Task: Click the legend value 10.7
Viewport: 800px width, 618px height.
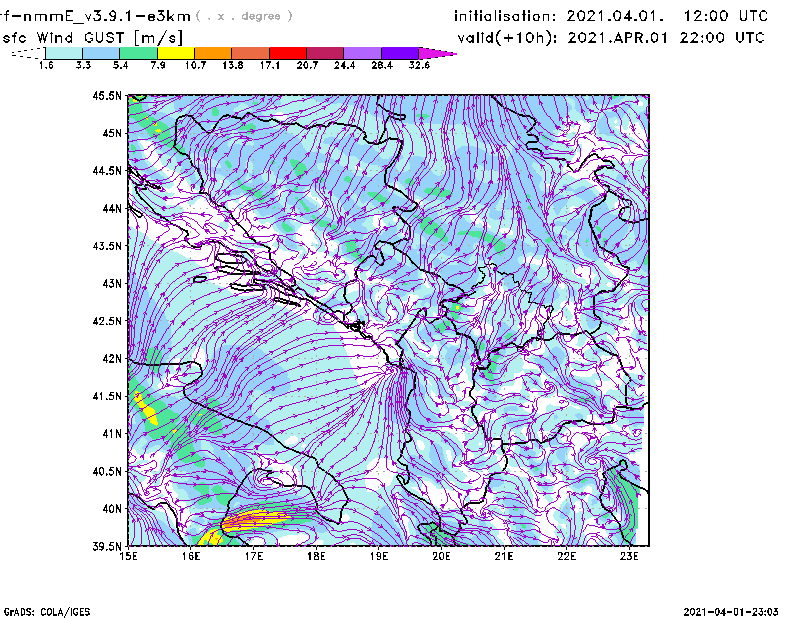Action: coord(195,65)
